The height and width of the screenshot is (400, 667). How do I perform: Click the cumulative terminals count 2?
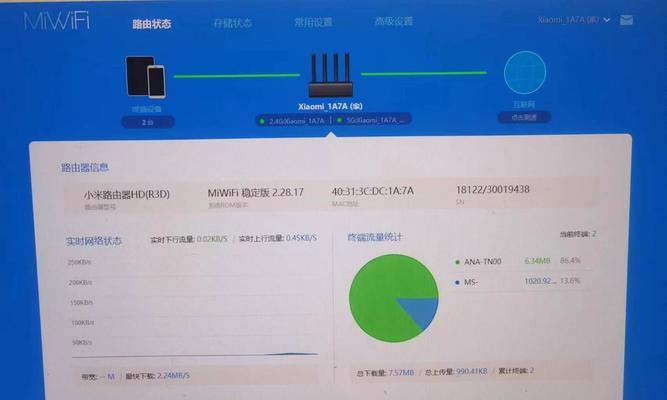pos(532,371)
